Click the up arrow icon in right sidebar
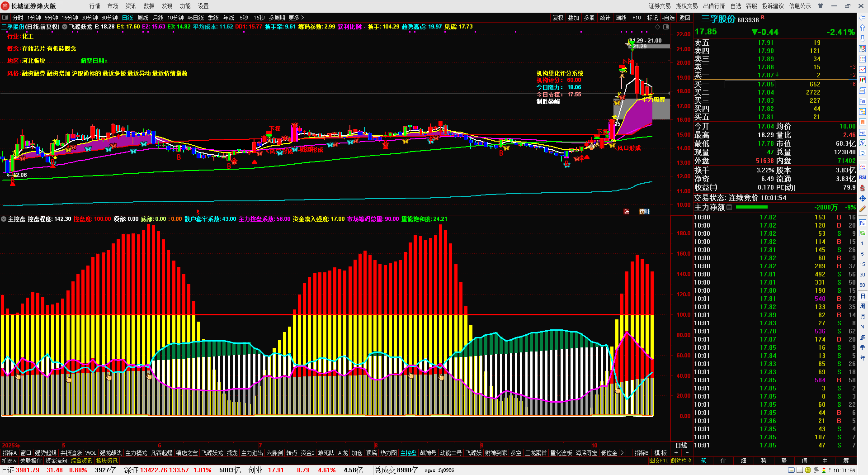 pyautogui.click(x=863, y=28)
